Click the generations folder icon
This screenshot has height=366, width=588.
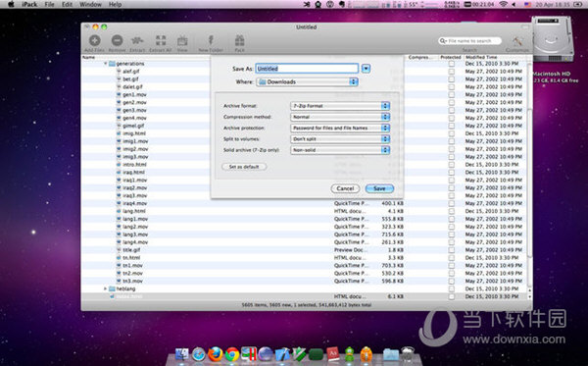[x=112, y=64]
